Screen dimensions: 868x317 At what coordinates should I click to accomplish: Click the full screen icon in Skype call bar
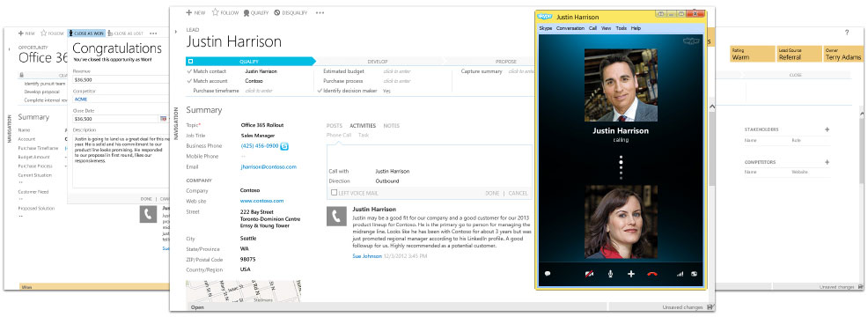click(694, 274)
